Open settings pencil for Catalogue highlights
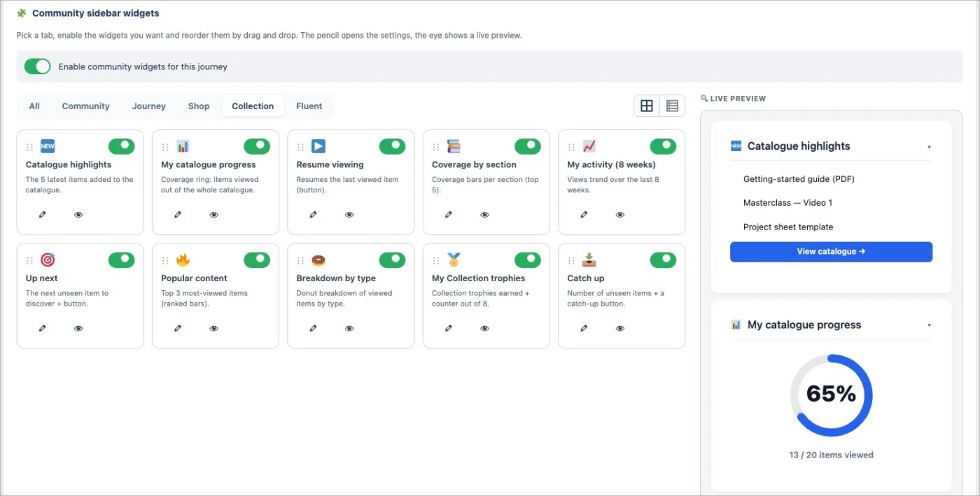Screen dimensions: 980x496 click(43, 215)
